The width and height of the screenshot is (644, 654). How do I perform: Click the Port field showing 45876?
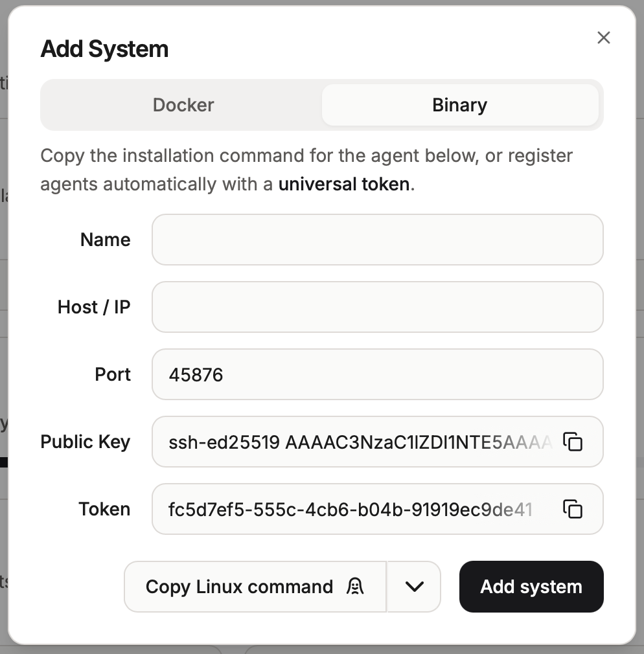(x=377, y=374)
